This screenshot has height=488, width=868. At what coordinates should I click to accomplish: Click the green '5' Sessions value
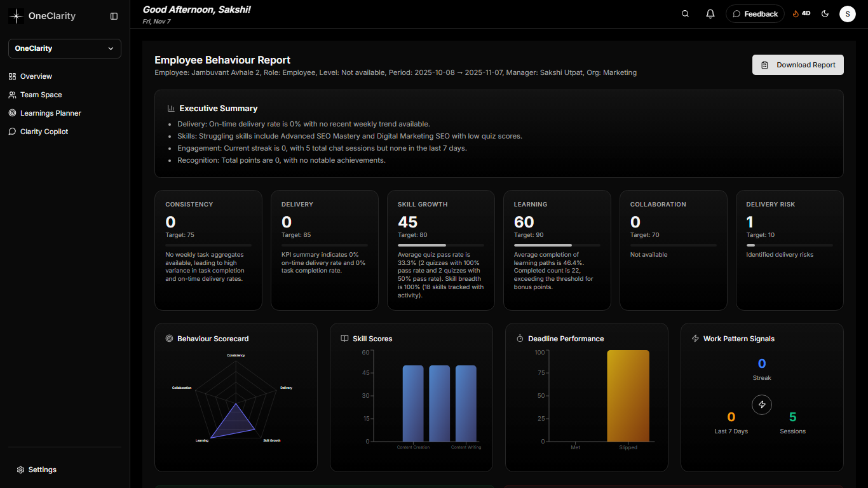[x=792, y=417]
